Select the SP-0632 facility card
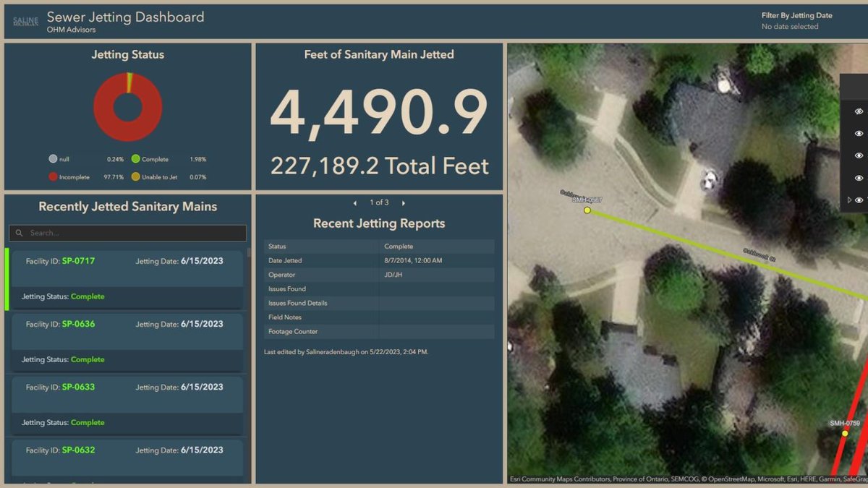Image resolution: width=868 pixels, height=488 pixels. pyautogui.click(x=127, y=461)
